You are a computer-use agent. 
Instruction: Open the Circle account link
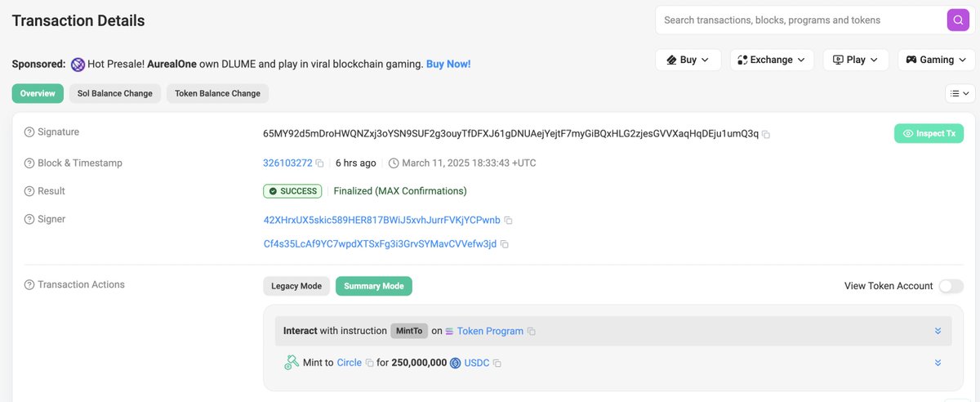pos(349,363)
